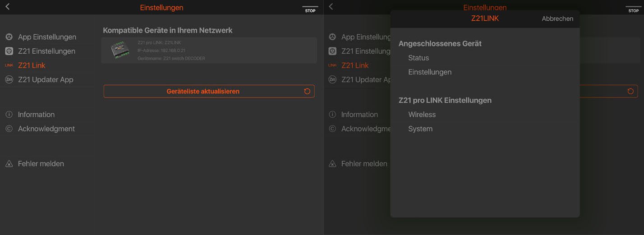Click the gear icon in right screen sidebar

pos(332,37)
